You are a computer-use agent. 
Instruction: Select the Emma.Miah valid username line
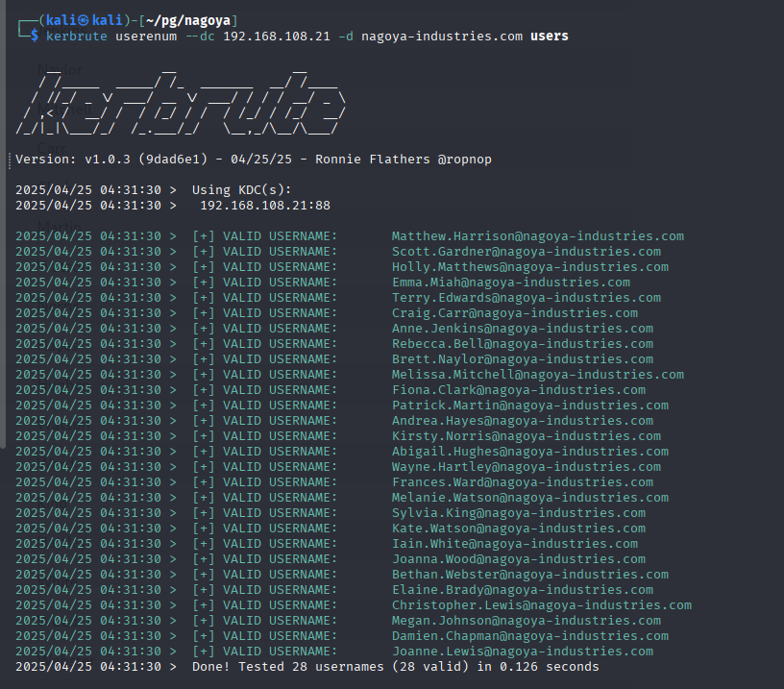[510, 283]
